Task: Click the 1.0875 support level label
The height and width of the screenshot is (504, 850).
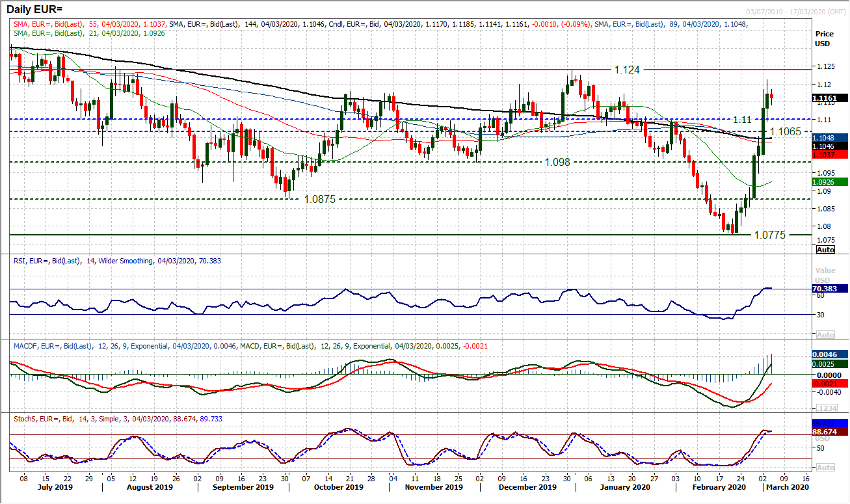Action: point(319,200)
